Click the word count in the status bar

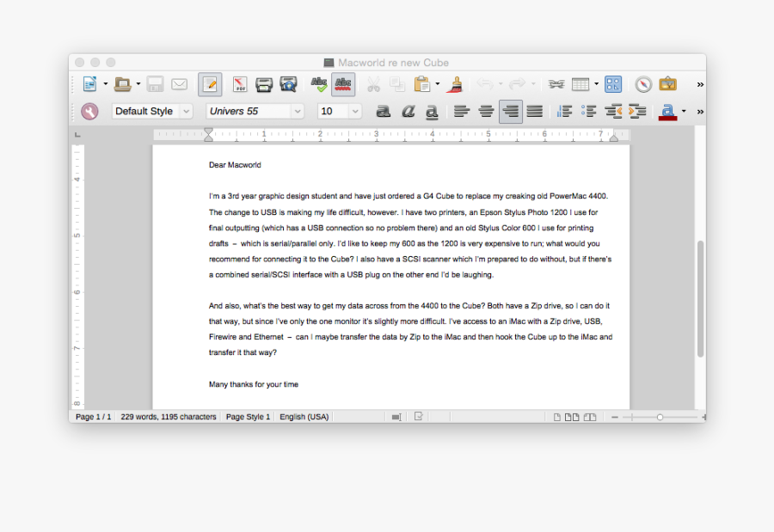coord(168,417)
